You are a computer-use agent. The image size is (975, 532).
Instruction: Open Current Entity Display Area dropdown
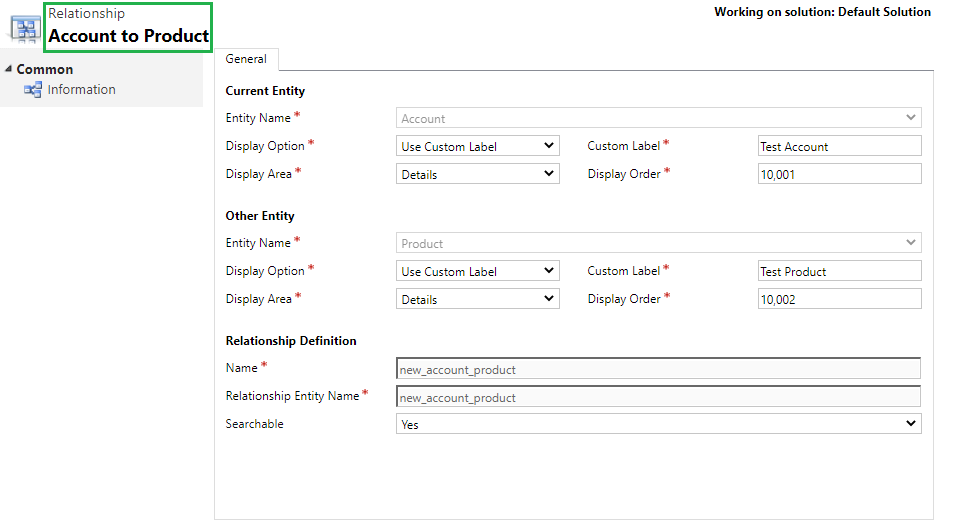click(x=478, y=174)
